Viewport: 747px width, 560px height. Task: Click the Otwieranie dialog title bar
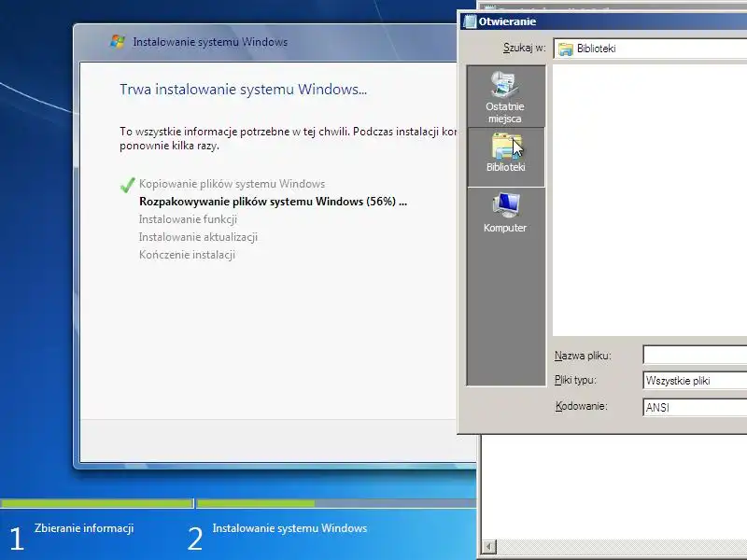pyautogui.click(x=603, y=21)
